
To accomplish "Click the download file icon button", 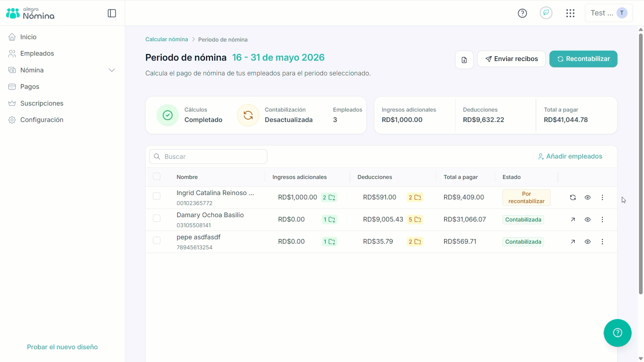I will 464,60.
